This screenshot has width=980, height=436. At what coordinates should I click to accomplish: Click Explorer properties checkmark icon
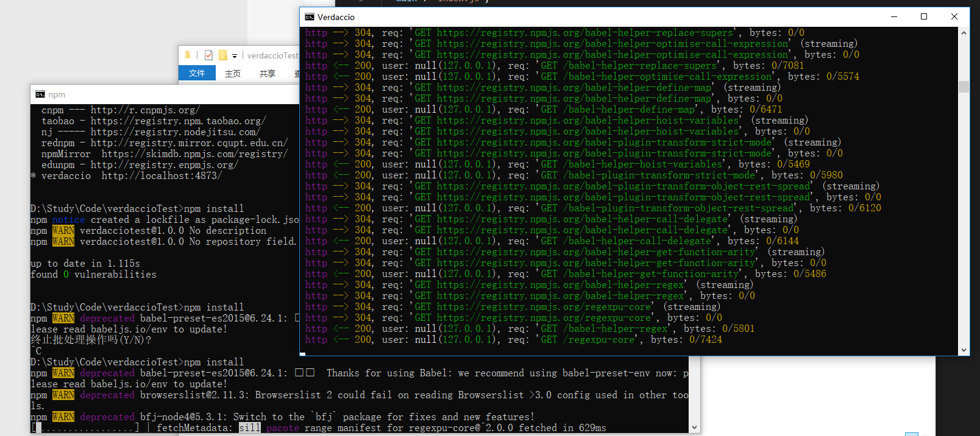(208, 55)
